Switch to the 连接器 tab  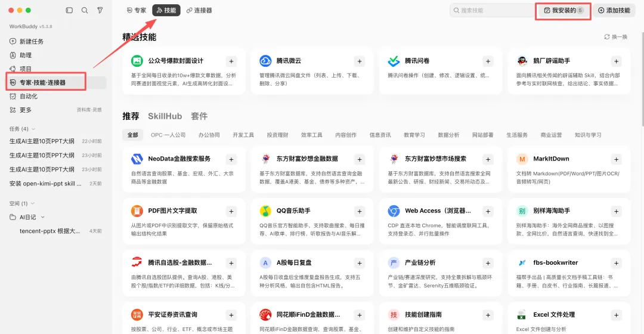199,10
